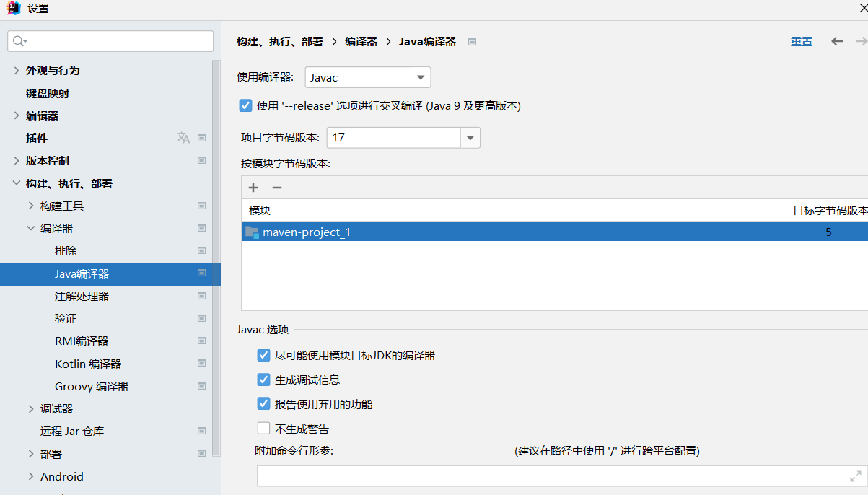
Task: Click the 重置 reset link
Action: 801,42
